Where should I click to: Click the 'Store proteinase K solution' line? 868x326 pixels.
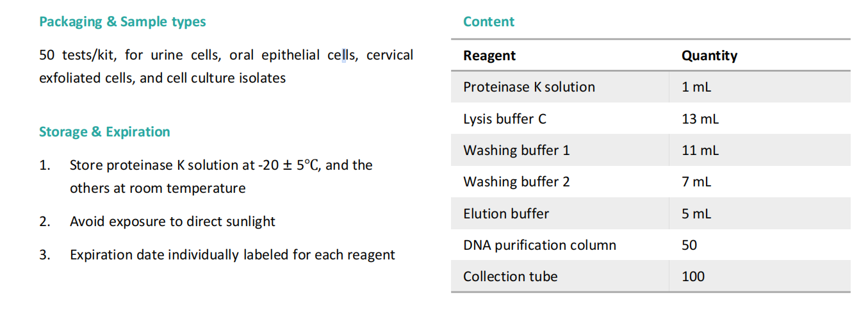click(x=221, y=165)
